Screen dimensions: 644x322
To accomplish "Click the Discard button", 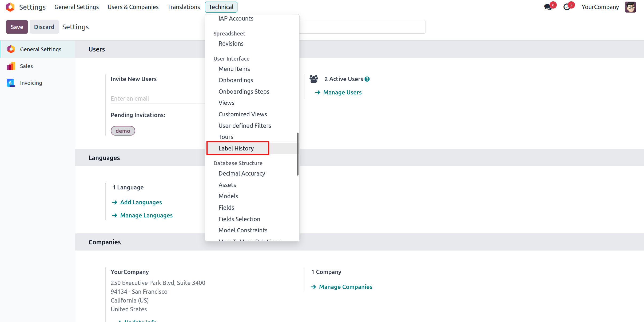I will 44,27.
